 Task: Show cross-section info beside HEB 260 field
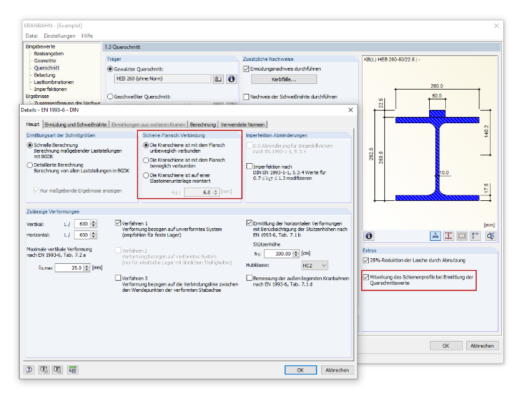pos(232,78)
